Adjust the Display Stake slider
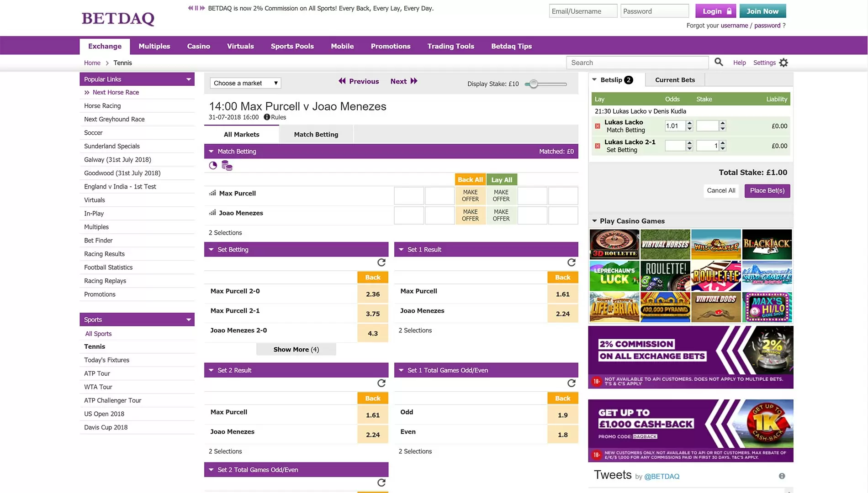The width and height of the screenshot is (868, 493). (x=534, y=84)
